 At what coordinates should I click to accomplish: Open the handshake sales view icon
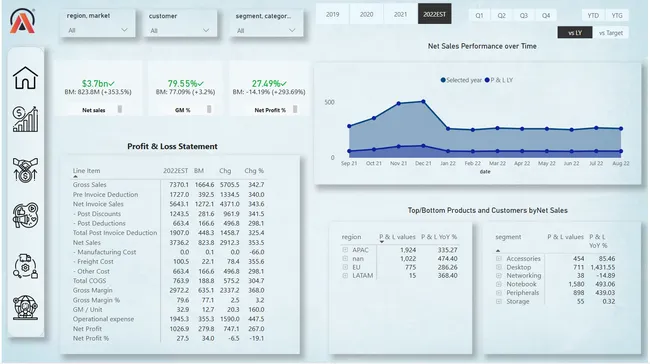[25, 169]
